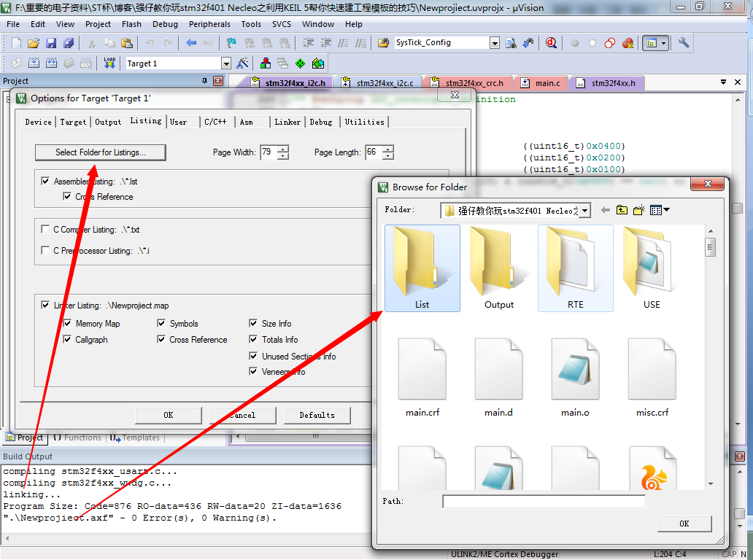Open the Functions panel tab
The image size is (753, 560).
coord(77,437)
